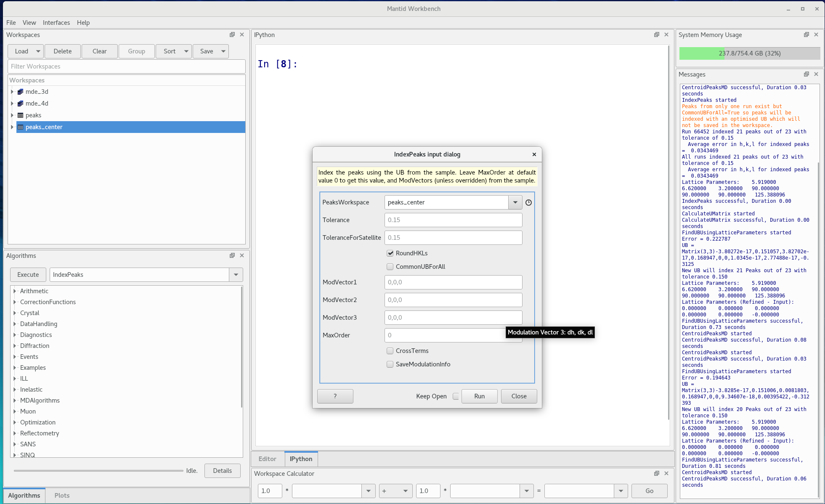Click the peaks_center workspace refresh icon

[528, 203]
